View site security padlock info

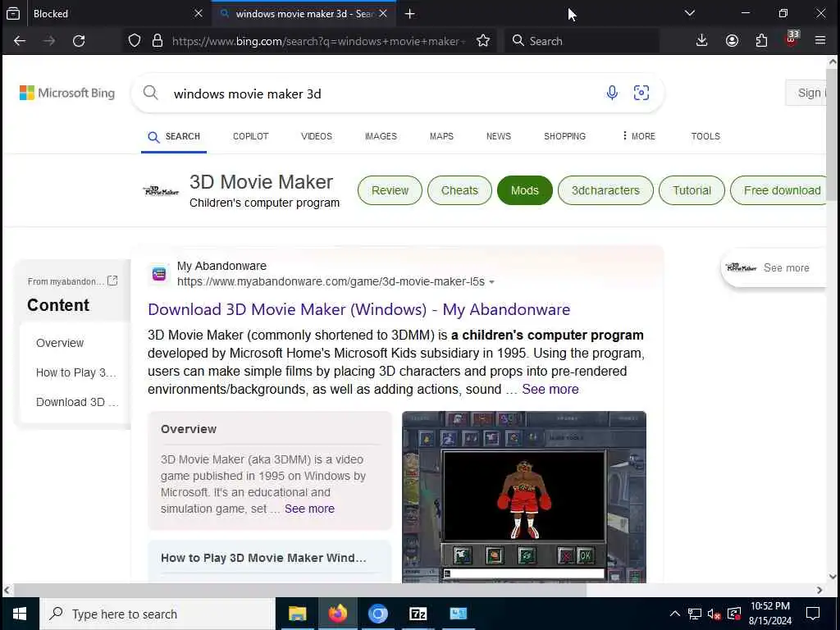tap(157, 41)
